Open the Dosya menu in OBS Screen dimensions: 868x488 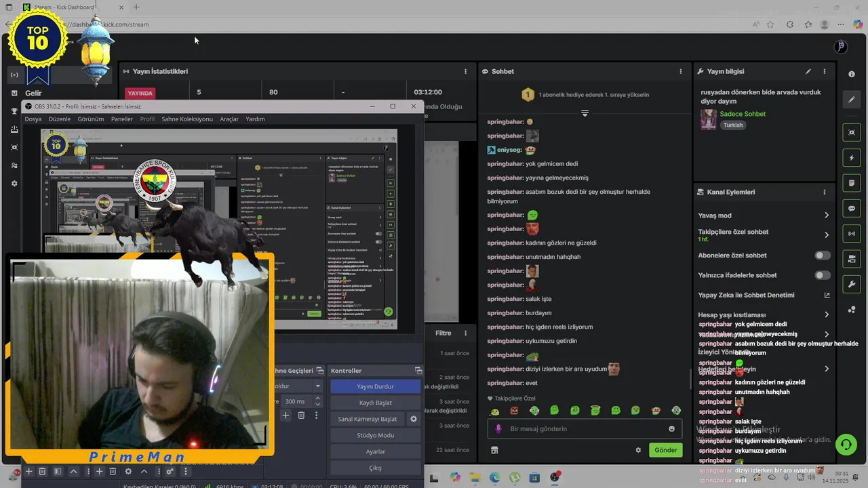click(x=33, y=119)
